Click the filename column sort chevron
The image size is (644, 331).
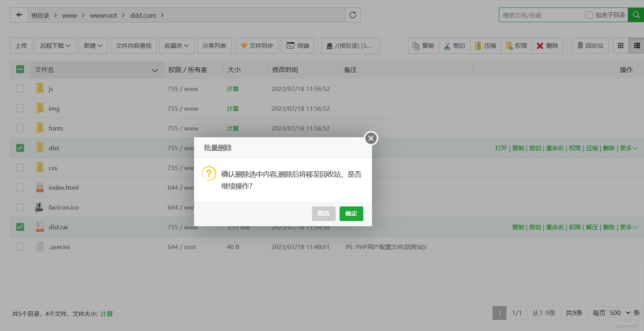point(155,70)
